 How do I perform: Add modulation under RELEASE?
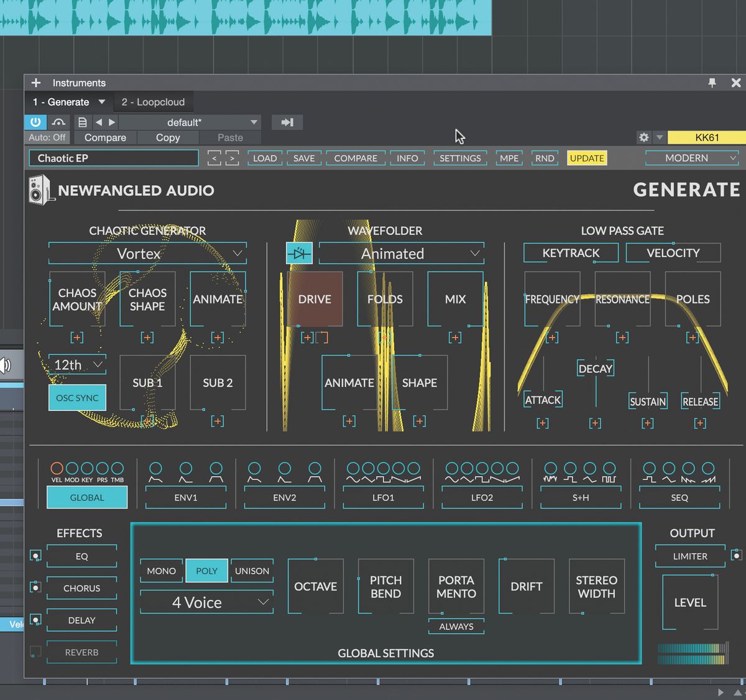(x=700, y=423)
